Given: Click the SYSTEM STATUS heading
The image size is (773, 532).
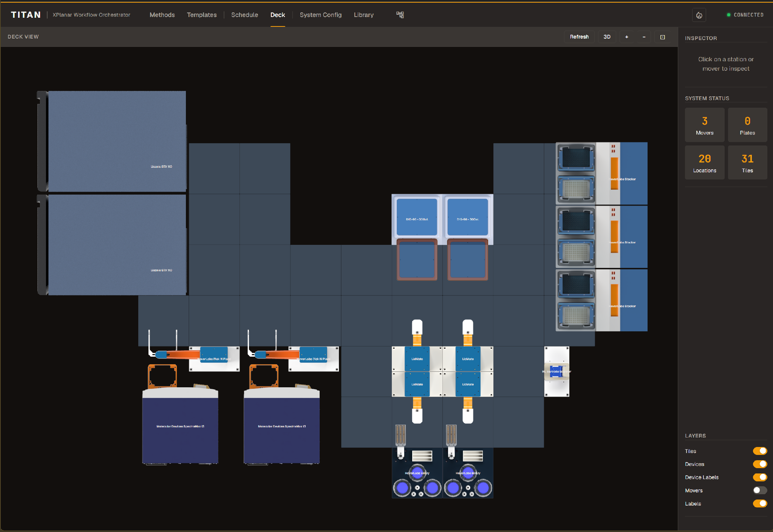Looking at the screenshot, I should tap(707, 98).
